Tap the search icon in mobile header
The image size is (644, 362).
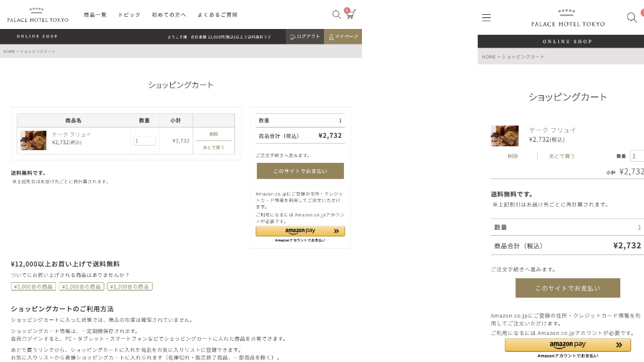point(632,17)
